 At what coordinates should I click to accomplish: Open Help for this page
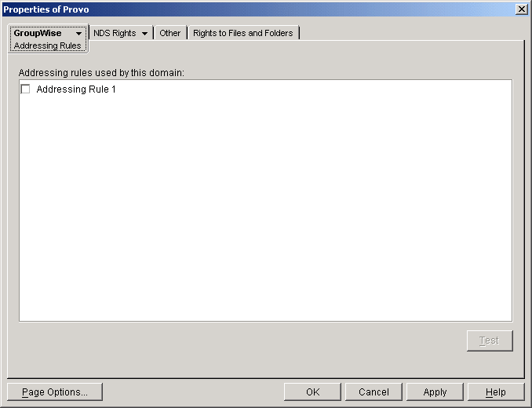(496, 392)
